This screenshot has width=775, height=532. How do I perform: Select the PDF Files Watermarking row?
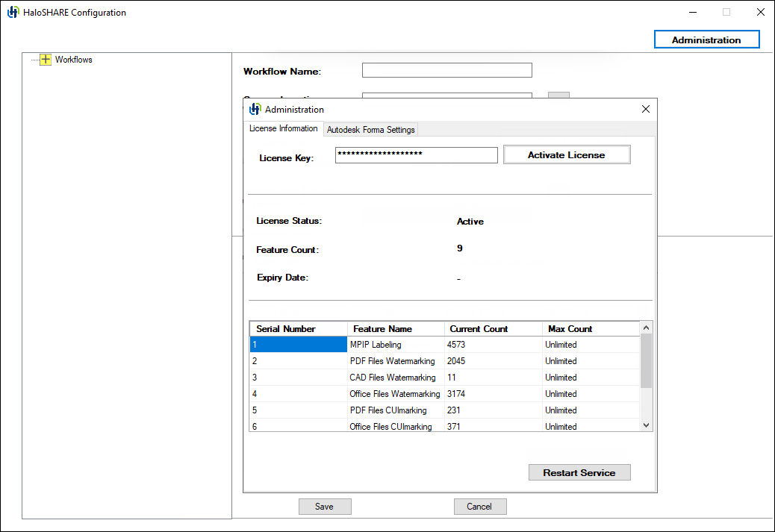point(396,360)
